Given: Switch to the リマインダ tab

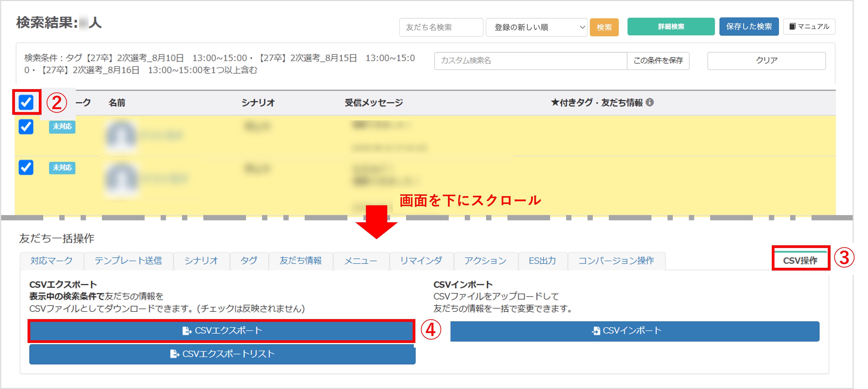Looking at the screenshot, I should pos(421,260).
